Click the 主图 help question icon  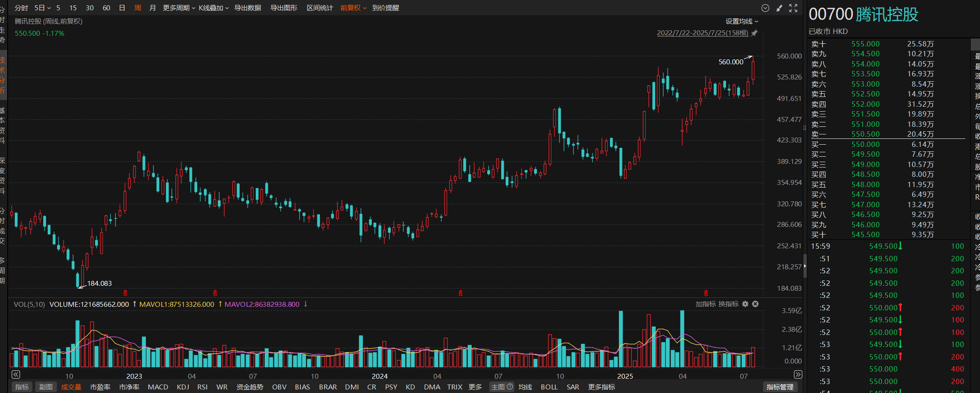pyautogui.click(x=510, y=387)
